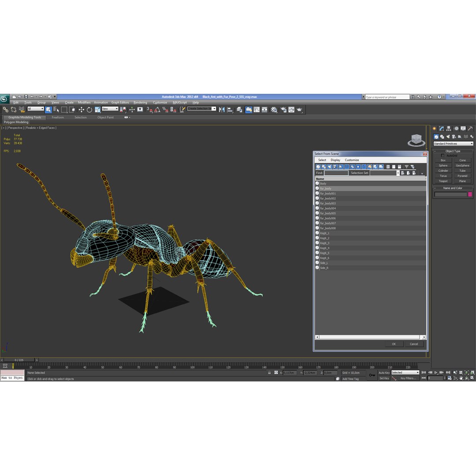This screenshot has width=476, height=476.
Task: Open the Curve Editor icon
Action: 257,110
